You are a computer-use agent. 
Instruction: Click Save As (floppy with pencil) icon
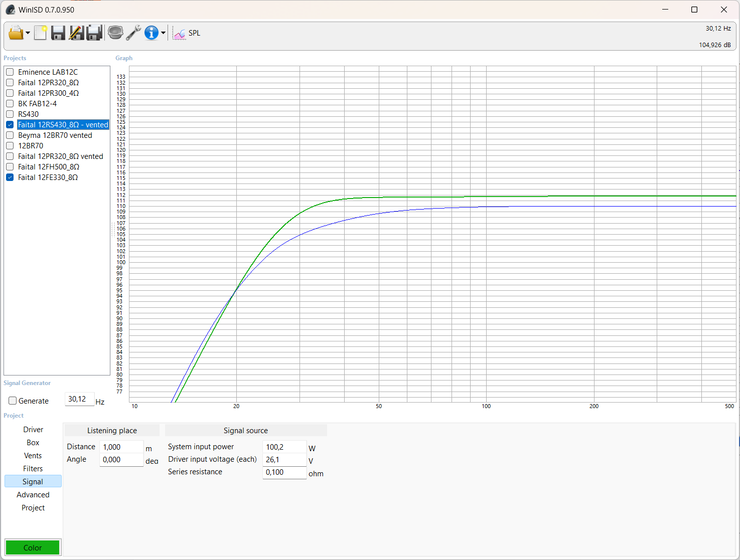[x=76, y=33]
